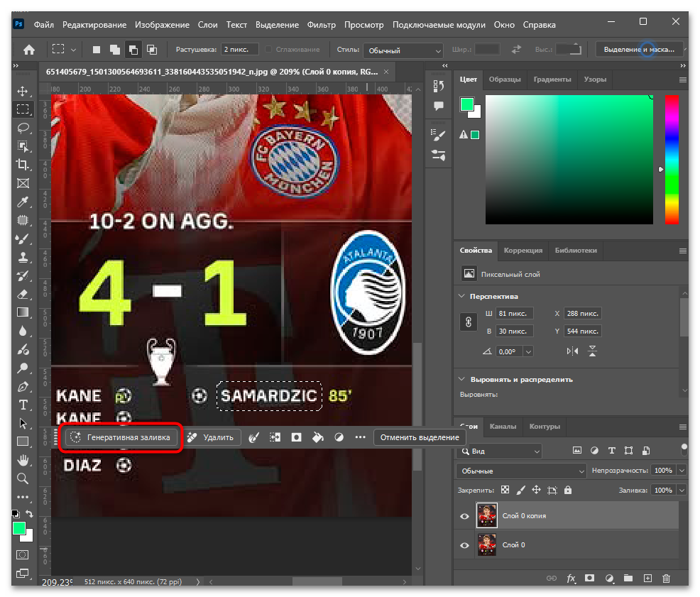This screenshot has width=700, height=597.
Task: Select the Dodge tool
Action: 23,368
